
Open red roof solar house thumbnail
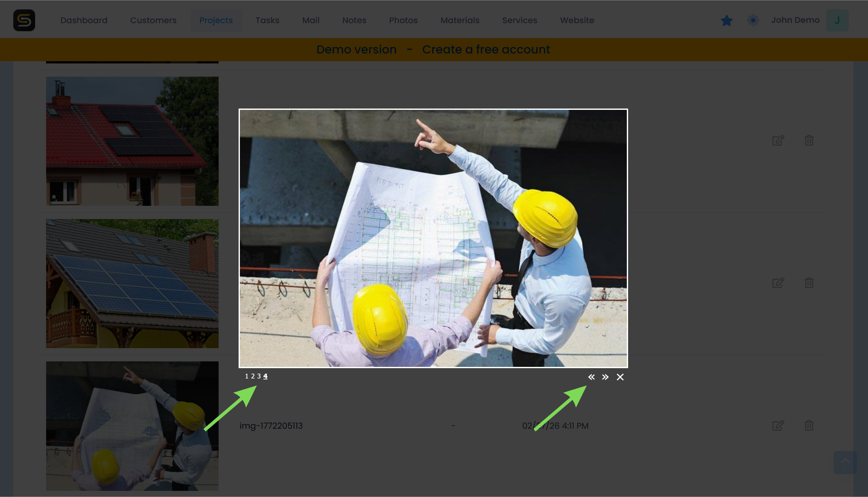pos(132,141)
